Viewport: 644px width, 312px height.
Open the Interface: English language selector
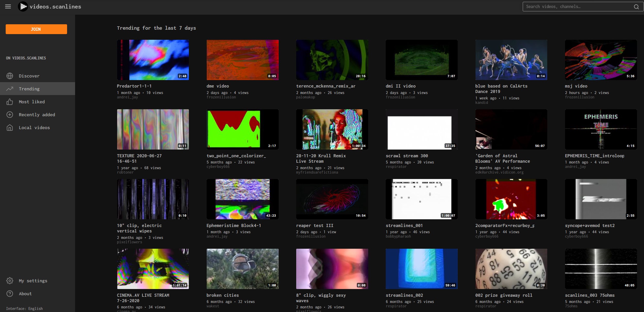pos(24,309)
